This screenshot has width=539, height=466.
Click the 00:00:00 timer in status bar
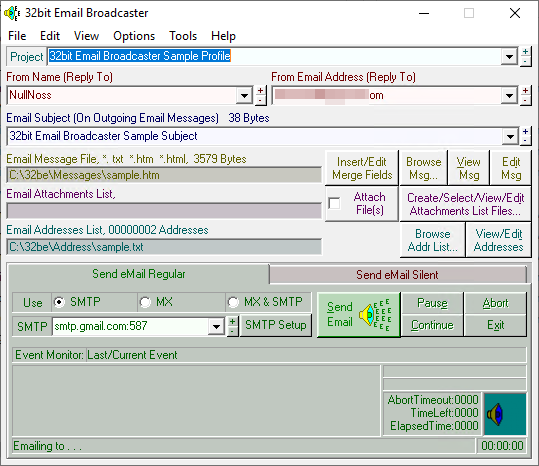point(502,446)
